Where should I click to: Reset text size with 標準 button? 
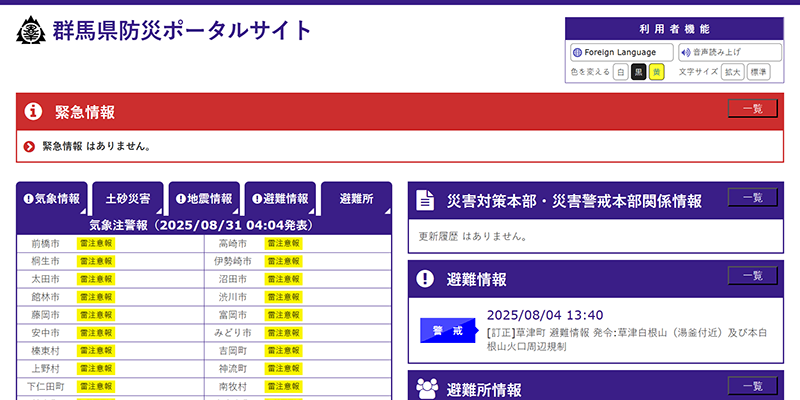(759, 72)
